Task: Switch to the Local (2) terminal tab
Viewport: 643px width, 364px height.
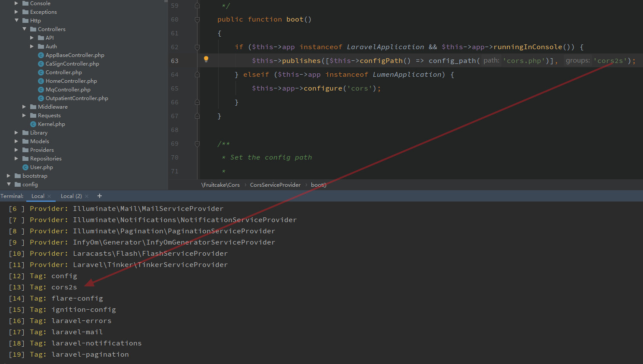Action: click(71, 196)
